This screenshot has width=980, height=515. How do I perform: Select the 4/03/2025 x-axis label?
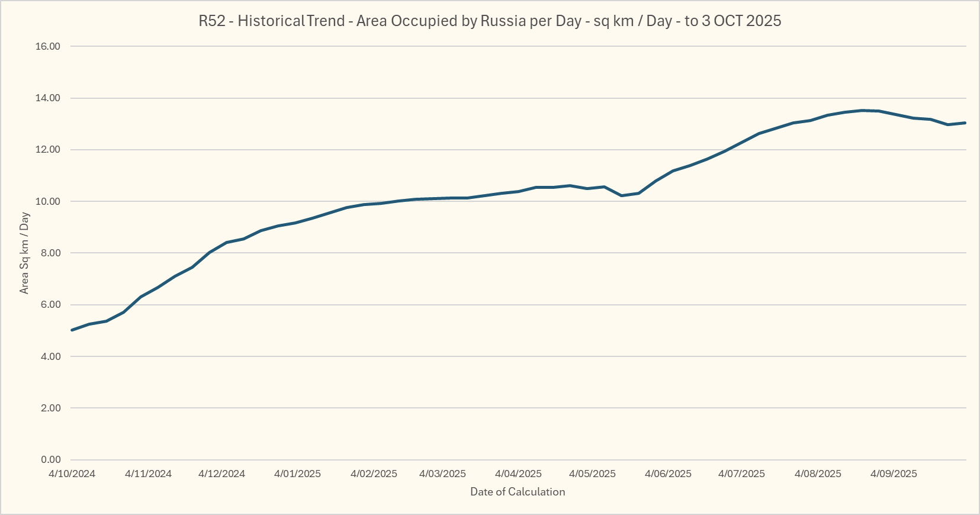pos(442,474)
